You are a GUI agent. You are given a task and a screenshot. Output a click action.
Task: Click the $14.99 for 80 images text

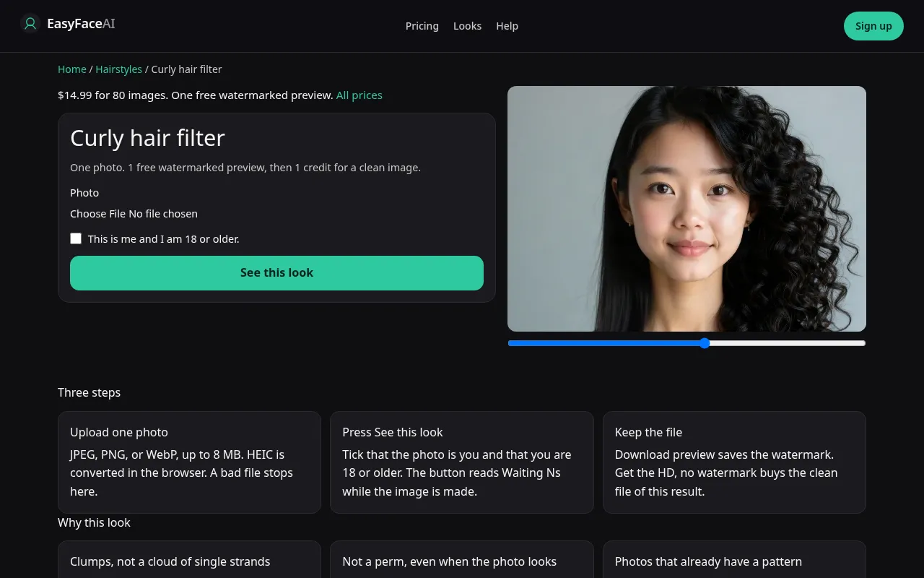(x=113, y=95)
